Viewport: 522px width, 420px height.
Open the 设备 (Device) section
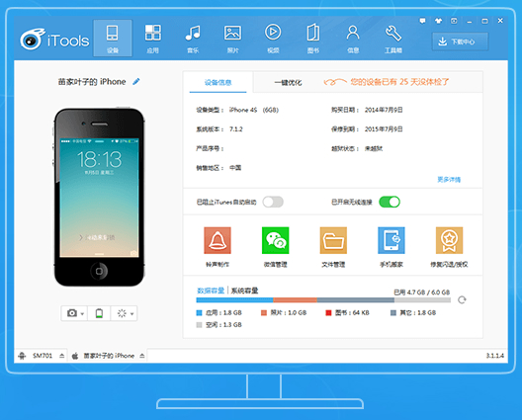[113, 38]
